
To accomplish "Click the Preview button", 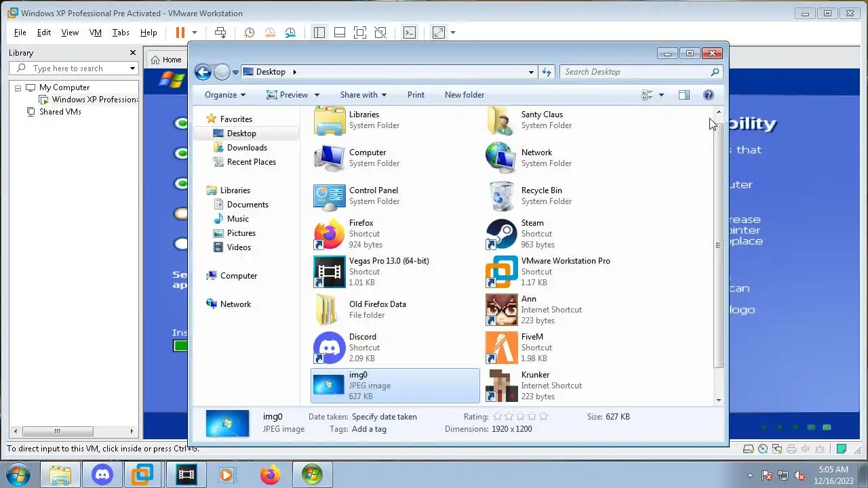I will pos(288,95).
